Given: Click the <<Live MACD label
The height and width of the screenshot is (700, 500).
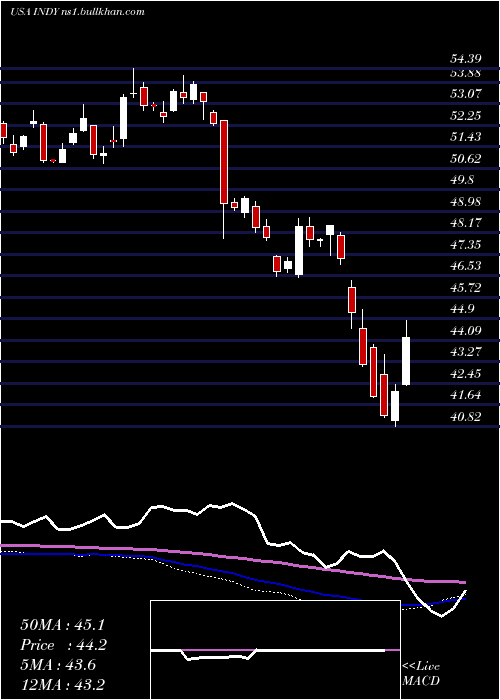Looking at the screenshot, I should point(421,674).
